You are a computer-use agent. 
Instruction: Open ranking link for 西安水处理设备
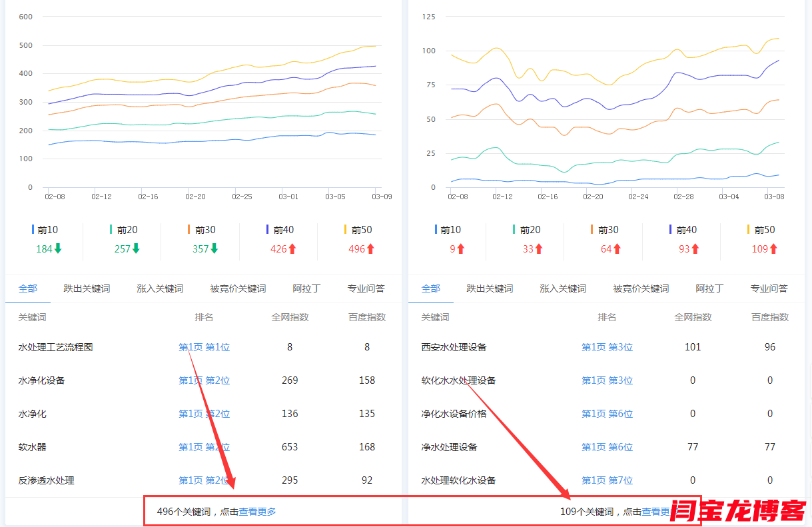pyautogui.click(x=607, y=347)
